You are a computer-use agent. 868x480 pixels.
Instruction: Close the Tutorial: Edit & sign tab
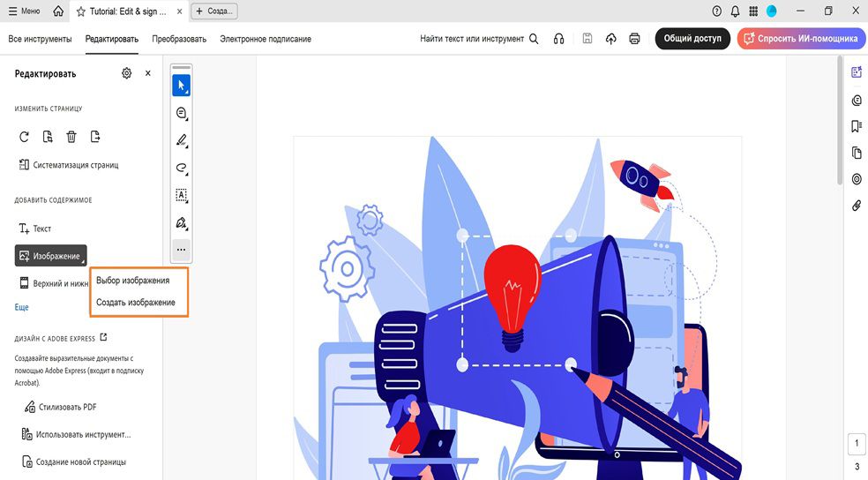click(179, 11)
